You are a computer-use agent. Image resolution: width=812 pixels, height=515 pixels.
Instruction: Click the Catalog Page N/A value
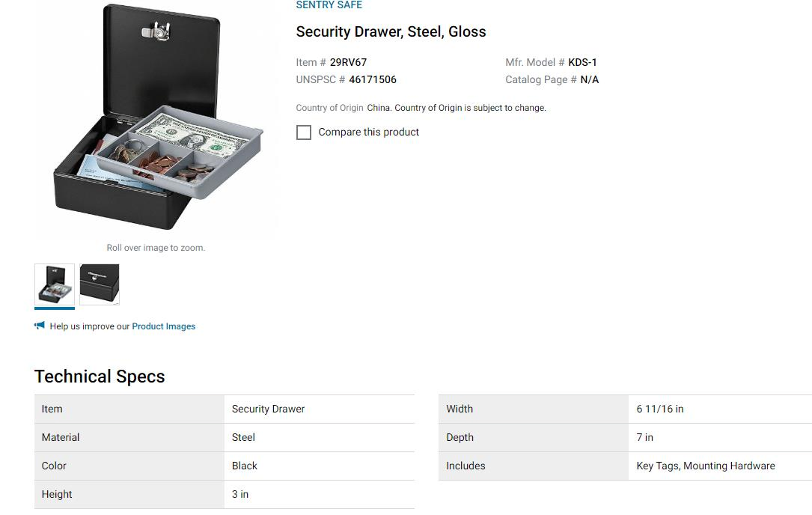coord(589,79)
